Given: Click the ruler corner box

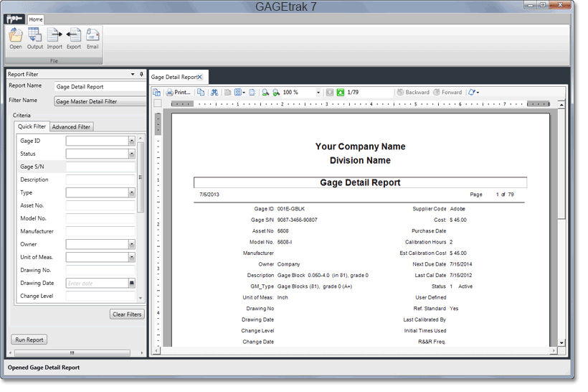Looking at the screenshot, I should point(158,103).
